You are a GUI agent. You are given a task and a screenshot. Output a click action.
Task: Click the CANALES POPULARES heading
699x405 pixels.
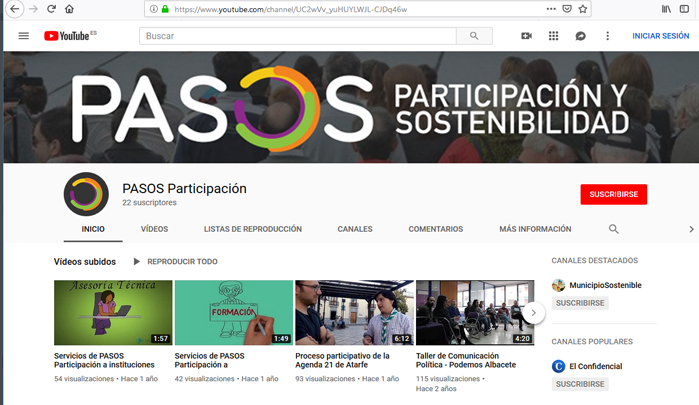(x=592, y=342)
